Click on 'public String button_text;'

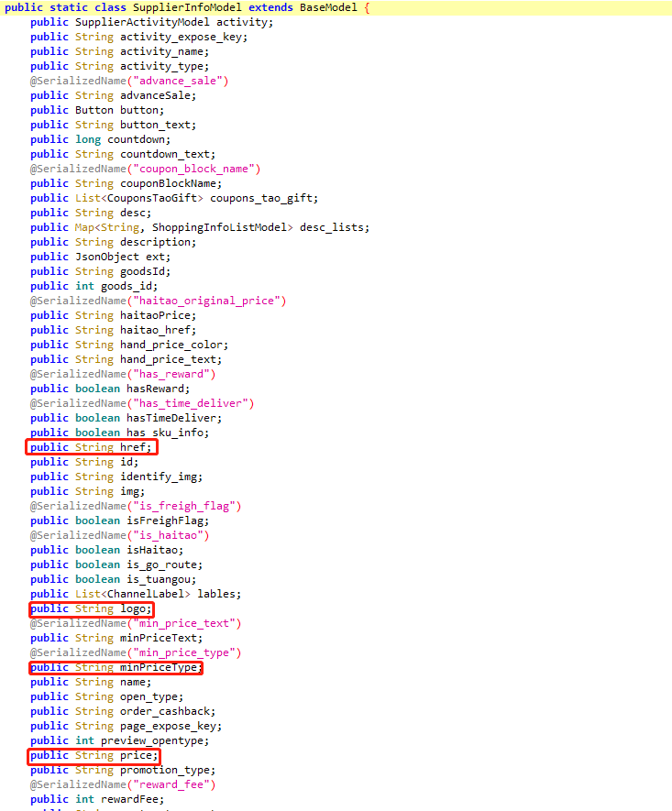point(114,126)
